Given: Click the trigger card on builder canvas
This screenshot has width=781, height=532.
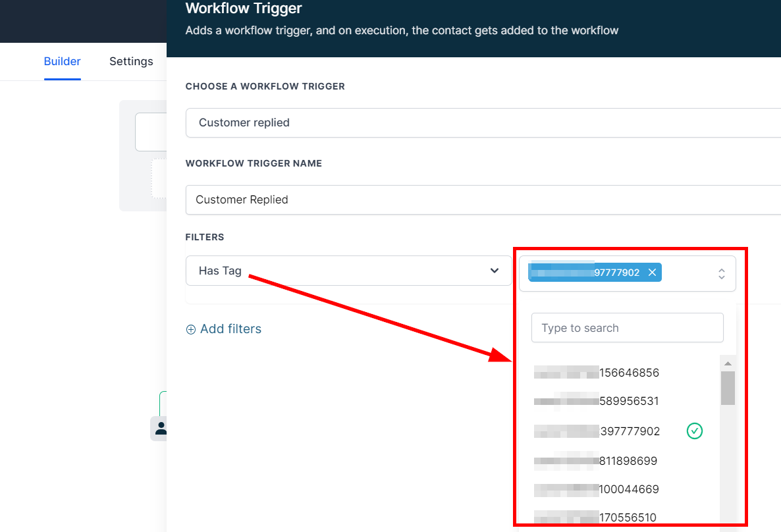Looking at the screenshot, I should click(x=151, y=132).
